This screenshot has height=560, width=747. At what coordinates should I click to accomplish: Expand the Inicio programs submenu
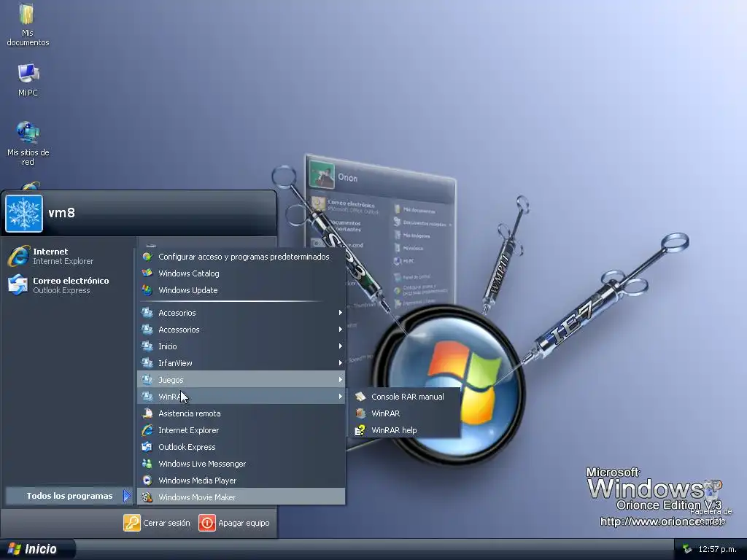coord(241,346)
